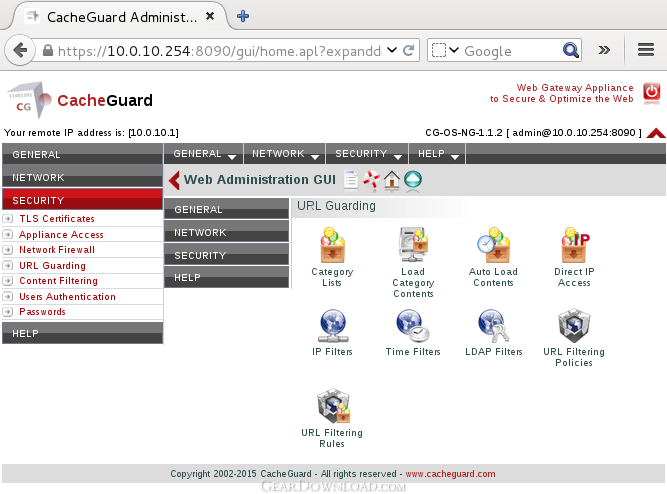Open Network Firewall link

(57, 250)
